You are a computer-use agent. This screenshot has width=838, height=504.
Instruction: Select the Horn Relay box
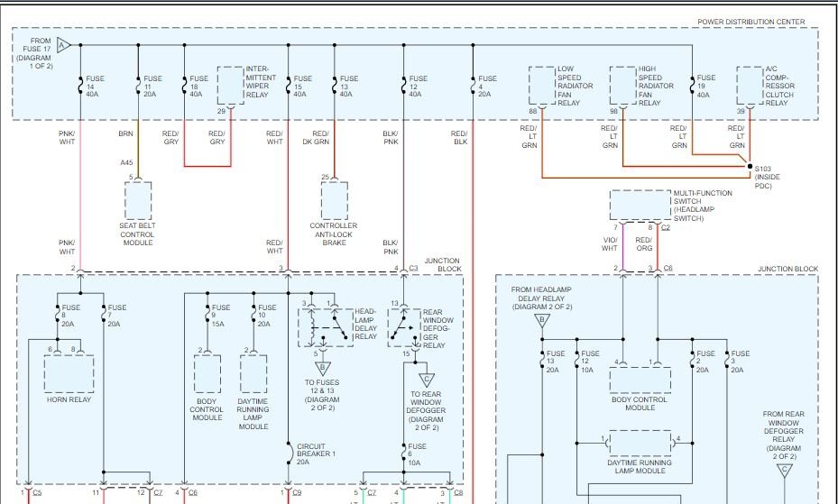pos(69,374)
